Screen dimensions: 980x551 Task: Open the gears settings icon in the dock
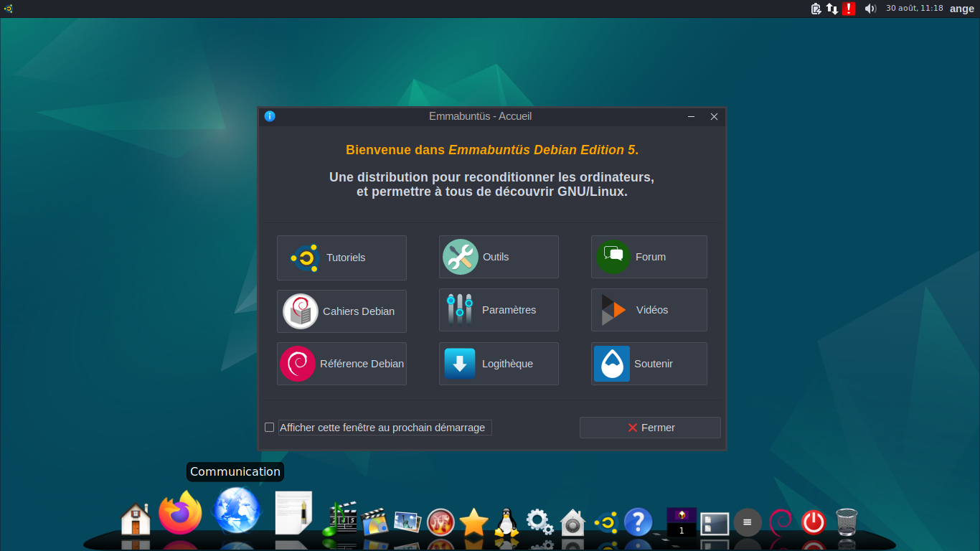pyautogui.click(x=540, y=522)
